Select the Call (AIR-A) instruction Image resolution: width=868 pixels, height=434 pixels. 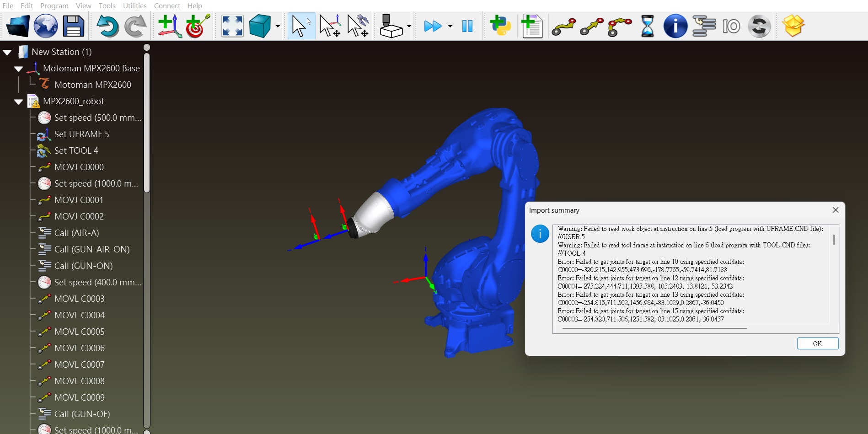pos(76,233)
